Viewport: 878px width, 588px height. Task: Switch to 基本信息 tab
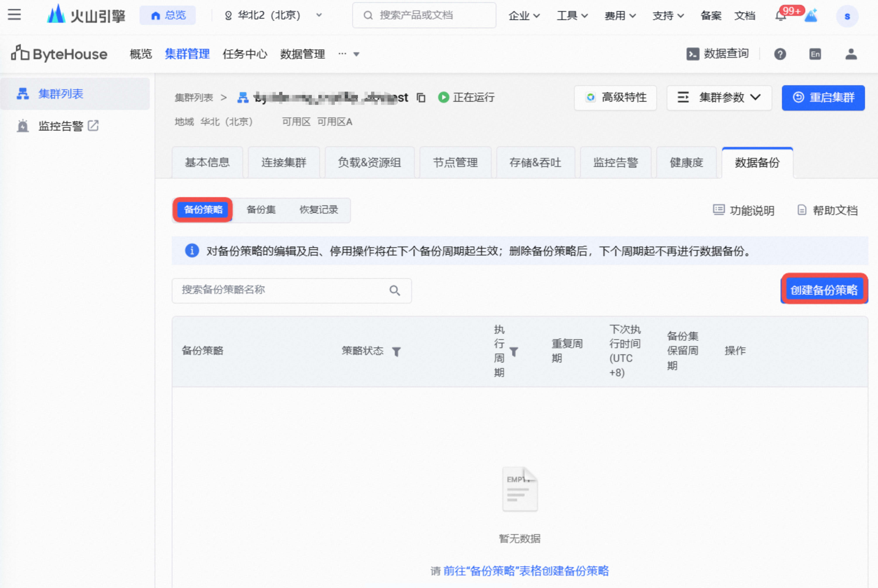point(207,162)
